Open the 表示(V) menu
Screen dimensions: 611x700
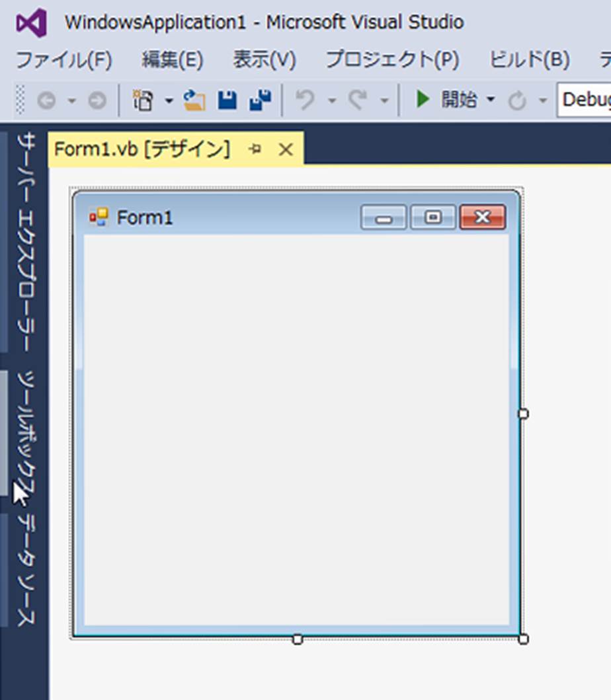coord(264,60)
